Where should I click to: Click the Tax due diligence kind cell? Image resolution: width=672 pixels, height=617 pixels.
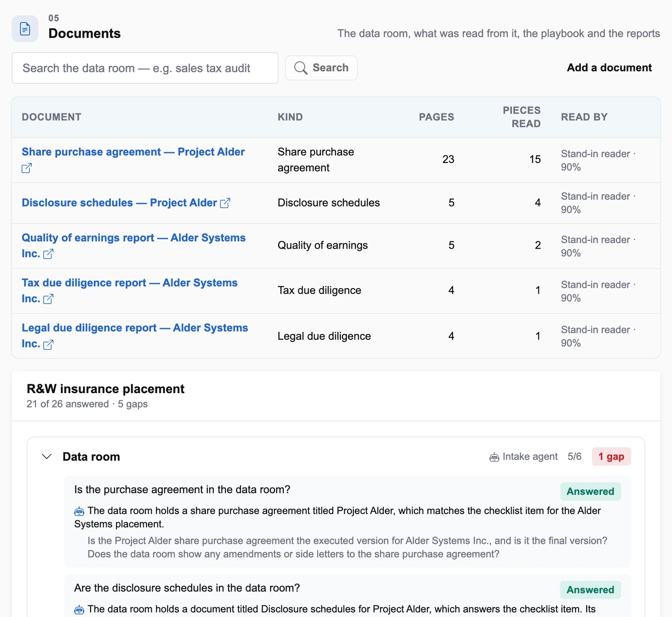pyautogui.click(x=319, y=290)
